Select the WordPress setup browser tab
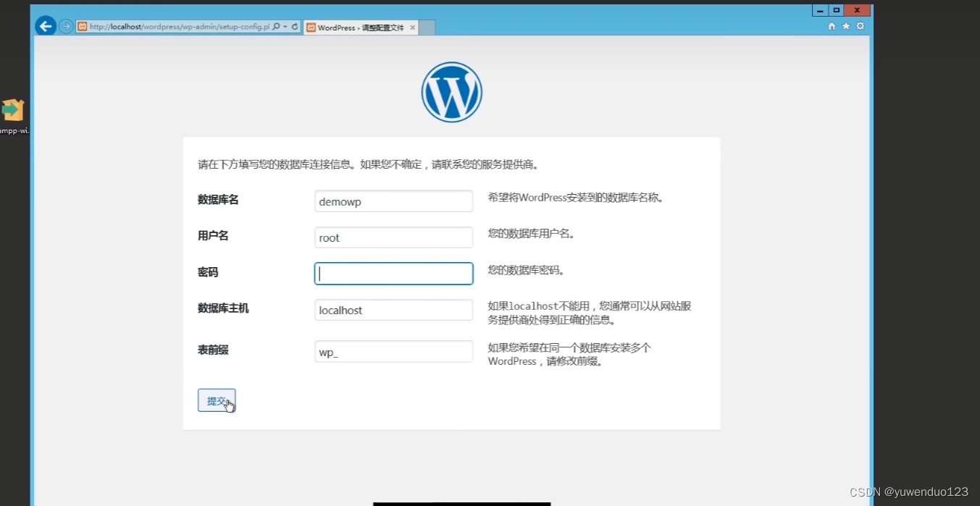Image resolution: width=980 pixels, height=506 pixels. tap(361, 28)
